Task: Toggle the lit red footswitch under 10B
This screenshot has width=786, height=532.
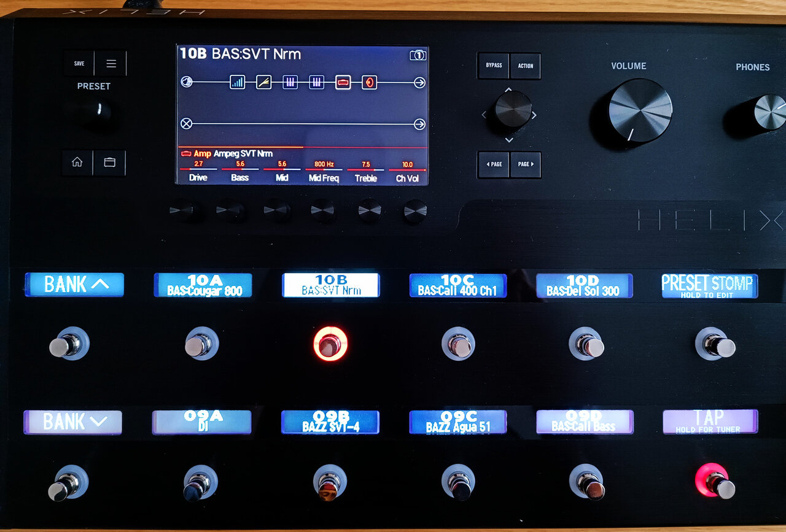Action: pyautogui.click(x=330, y=344)
